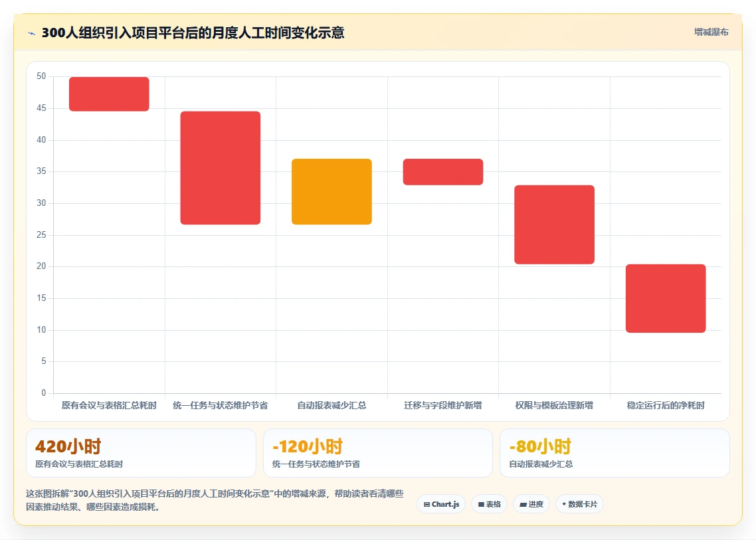The width and height of the screenshot is (756, 540).
Task: Click the red bar for 原有会议与表格汇总耗时
Action: tap(109, 94)
